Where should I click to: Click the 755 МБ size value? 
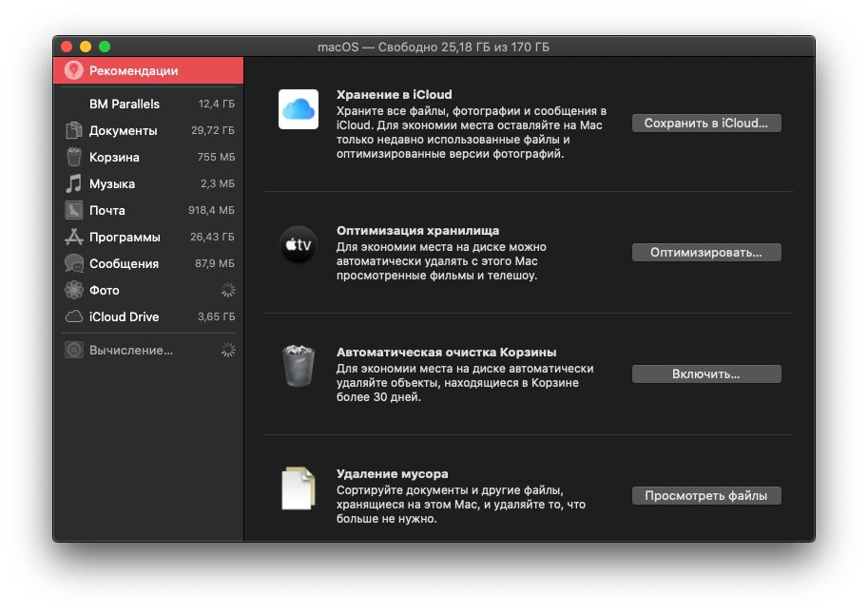click(x=217, y=157)
